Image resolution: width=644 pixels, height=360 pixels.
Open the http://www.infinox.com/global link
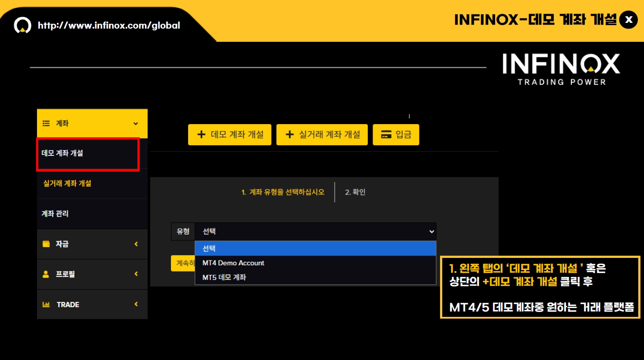click(x=109, y=26)
